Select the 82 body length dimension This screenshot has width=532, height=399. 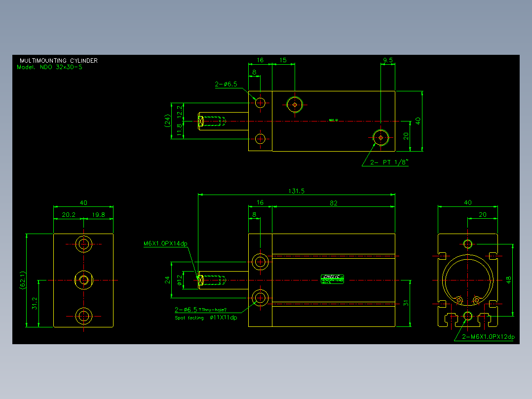point(334,203)
